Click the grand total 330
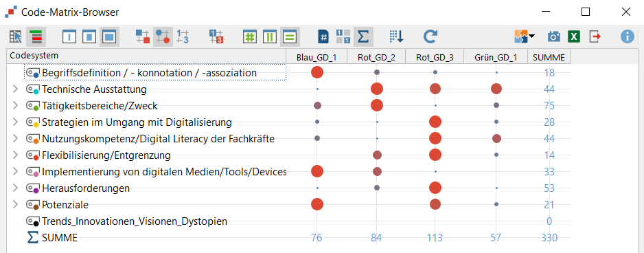The image size is (644, 253). (549, 238)
